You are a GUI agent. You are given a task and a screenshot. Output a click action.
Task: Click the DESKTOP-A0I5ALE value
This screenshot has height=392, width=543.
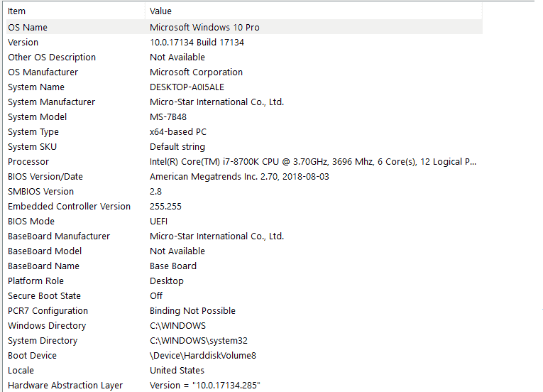click(187, 87)
